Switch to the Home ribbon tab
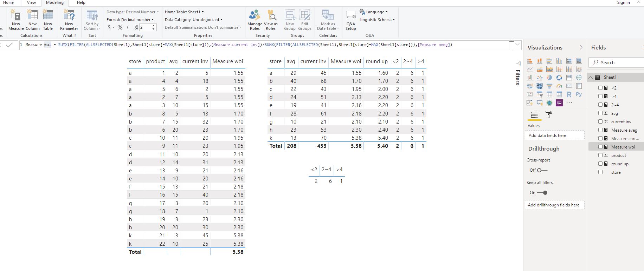644x271 pixels. click(x=8, y=2)
